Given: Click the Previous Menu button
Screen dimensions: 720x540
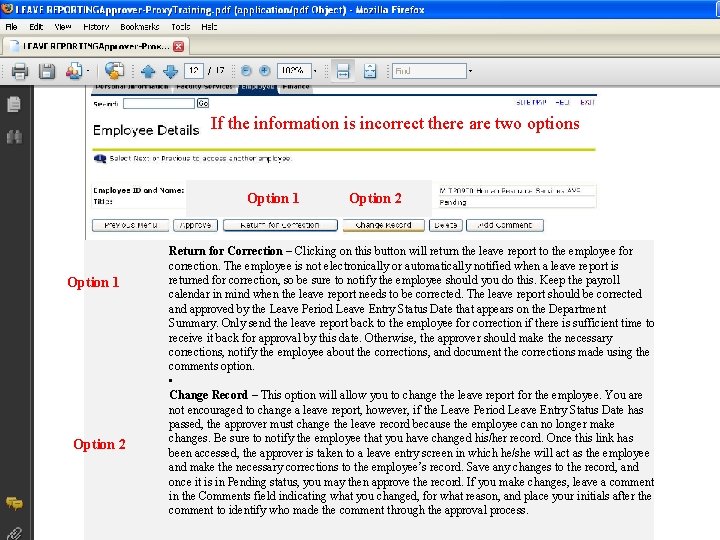Looking at the screenshot, I should click(x=130, y=225).
